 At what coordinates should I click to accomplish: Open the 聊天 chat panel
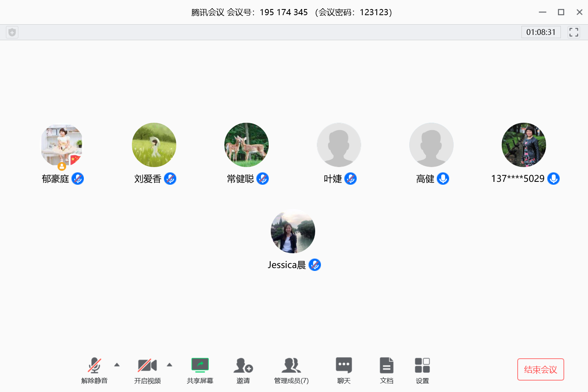pyautogui.click(x=344, y=371)
